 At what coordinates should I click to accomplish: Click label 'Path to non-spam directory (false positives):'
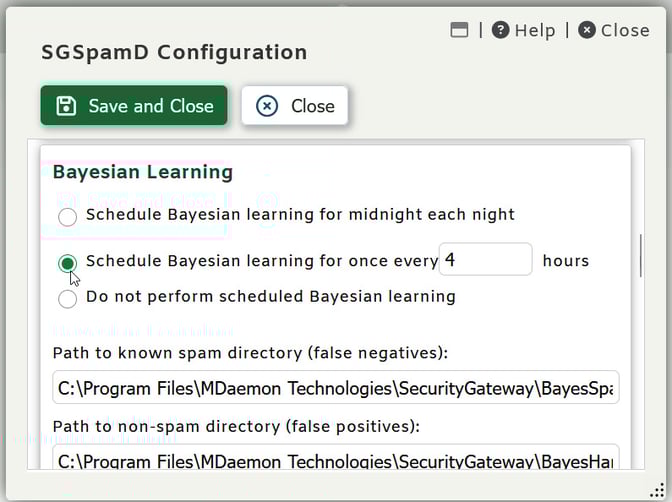click(236, 426)
